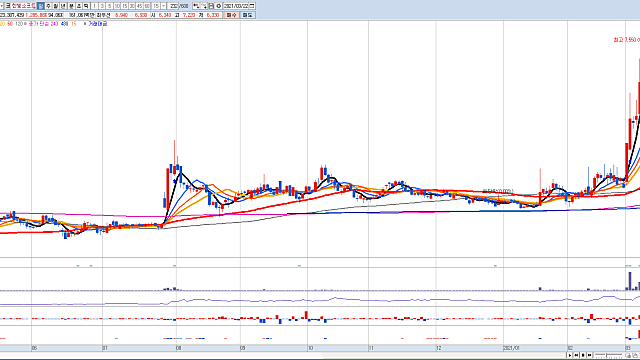Click the low price value 6,330

(213, 15)
